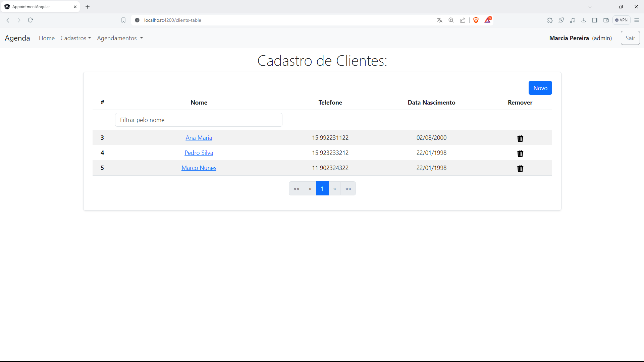The image size is (644, 362).
Task: Click the Novo button to add client
Action: tap(540, 87)
